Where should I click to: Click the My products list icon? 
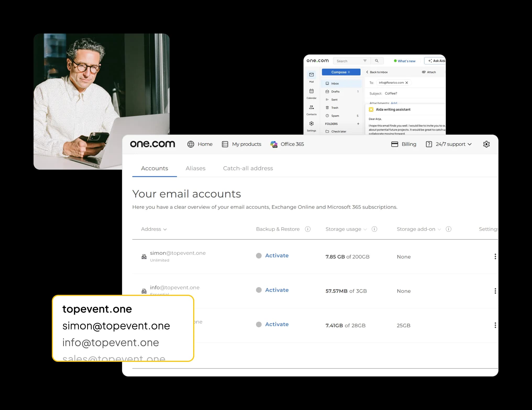tap(225, 144)
